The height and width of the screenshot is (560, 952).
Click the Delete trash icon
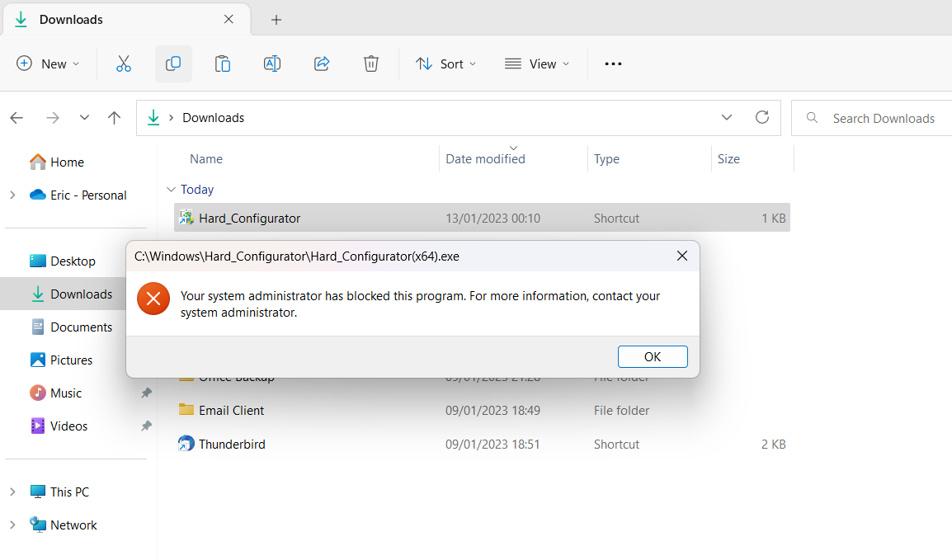[x=371, y=64]
